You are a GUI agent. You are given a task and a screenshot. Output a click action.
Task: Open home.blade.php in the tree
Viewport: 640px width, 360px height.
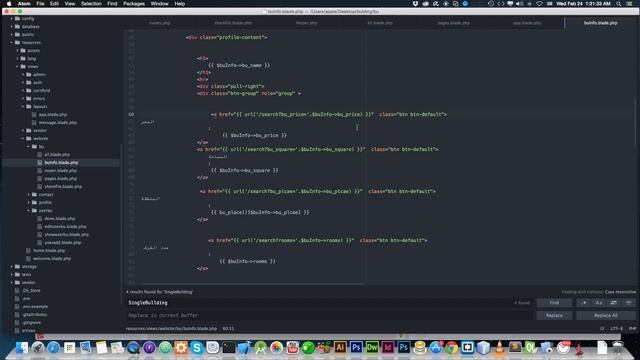coord(49,250)
